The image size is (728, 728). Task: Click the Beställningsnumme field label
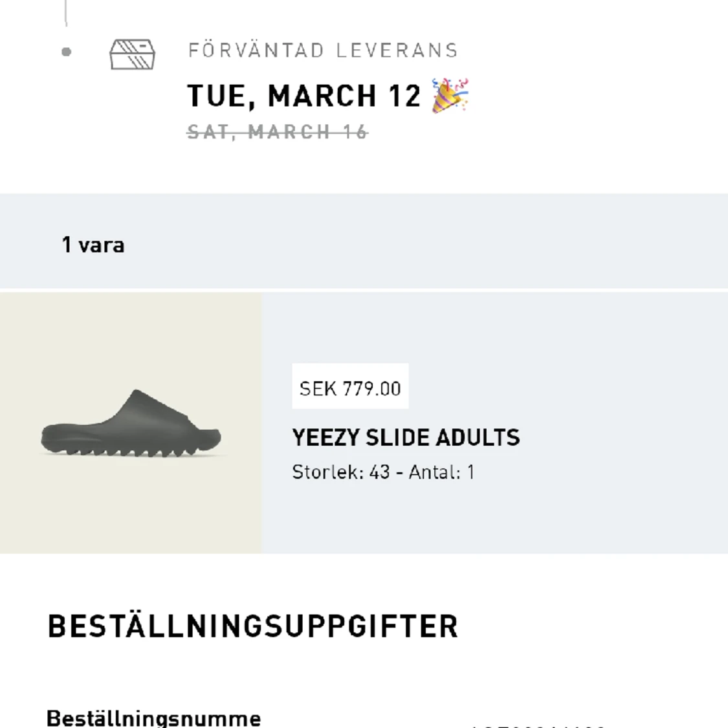[153, 719]
